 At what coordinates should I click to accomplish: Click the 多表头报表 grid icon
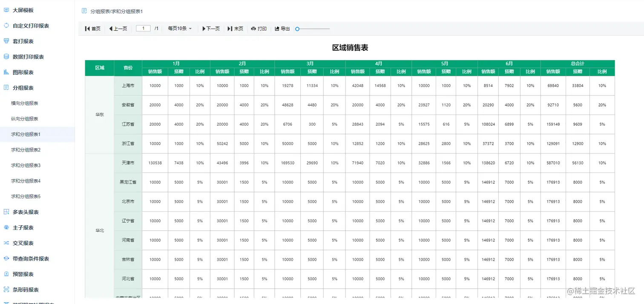6,212
